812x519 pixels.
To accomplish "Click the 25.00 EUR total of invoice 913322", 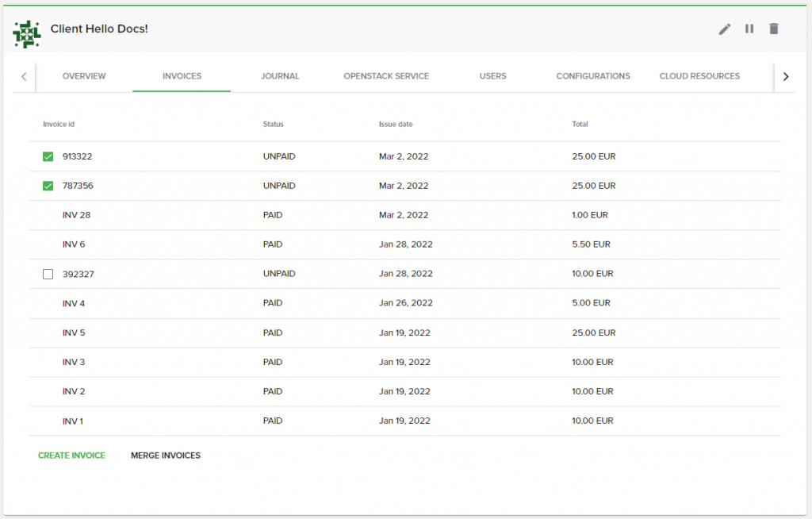I will [x=593, y=156].
